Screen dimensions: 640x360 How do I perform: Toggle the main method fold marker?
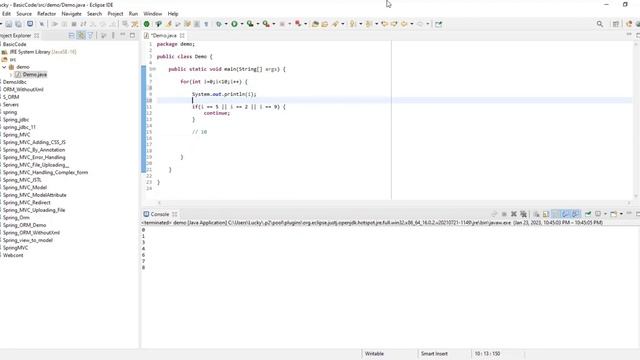[154, 69]
